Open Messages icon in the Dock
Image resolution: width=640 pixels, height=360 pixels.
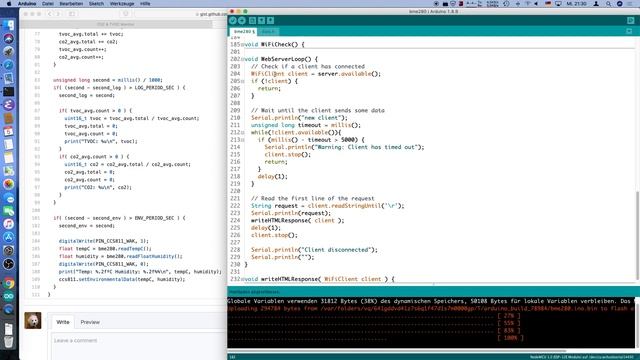click(x=9, y=198)
